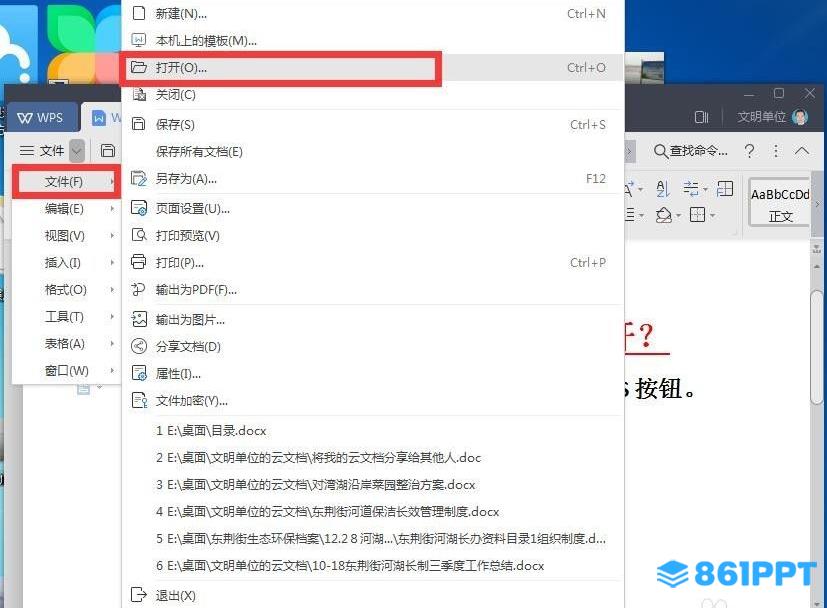
Task: Expand the Window (W) submenu
Action: [66, 371]
